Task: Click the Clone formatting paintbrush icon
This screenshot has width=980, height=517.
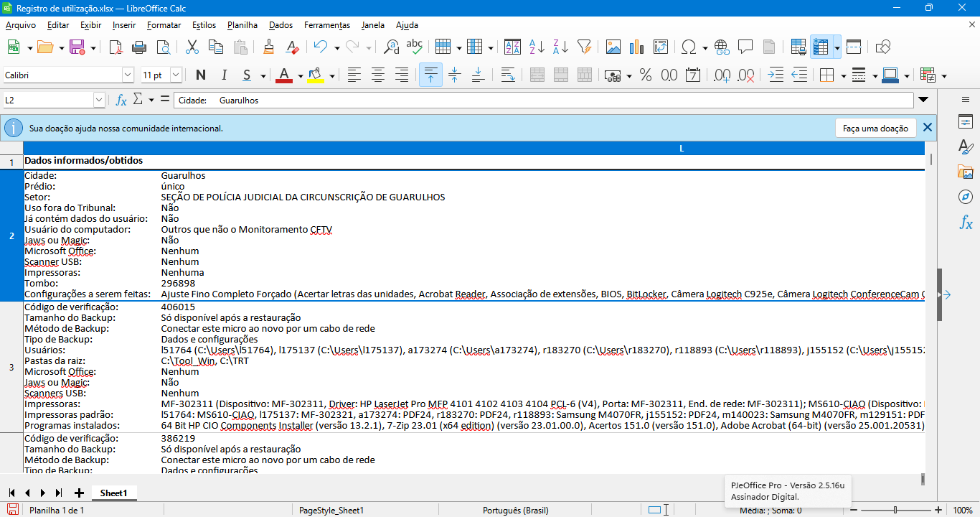Action: click(x=269, y=47)
